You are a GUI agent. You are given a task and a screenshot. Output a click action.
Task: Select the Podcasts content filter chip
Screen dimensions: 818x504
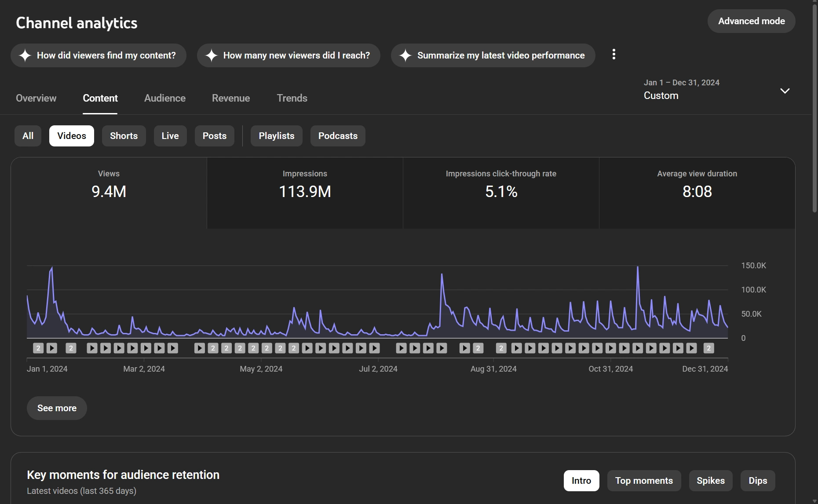click(338, 136)
